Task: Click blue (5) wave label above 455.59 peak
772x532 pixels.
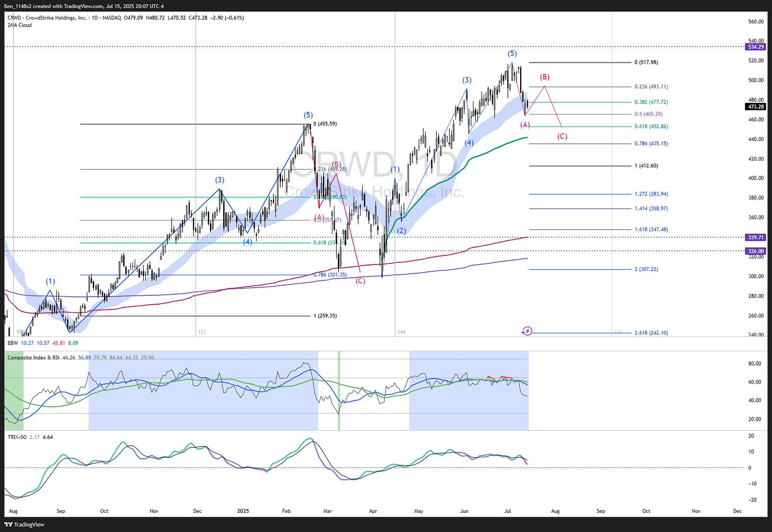Action: [x=308, y=115]
